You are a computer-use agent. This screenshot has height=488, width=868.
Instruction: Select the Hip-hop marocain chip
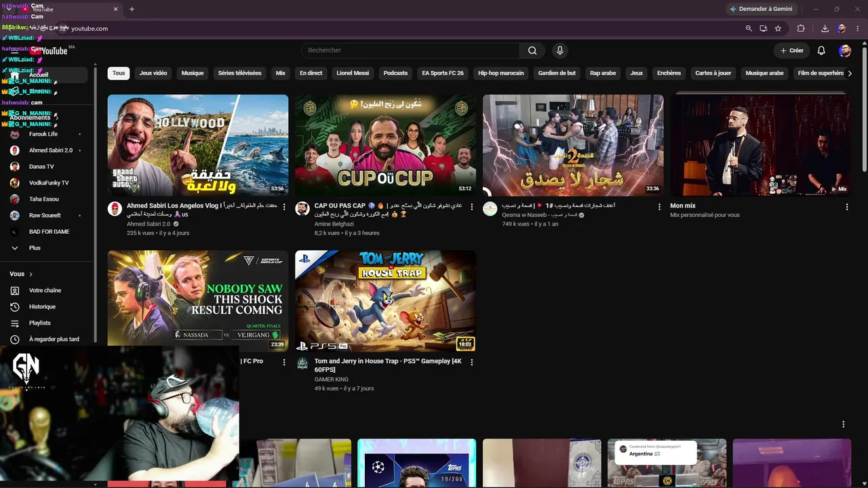click(501, 73)
